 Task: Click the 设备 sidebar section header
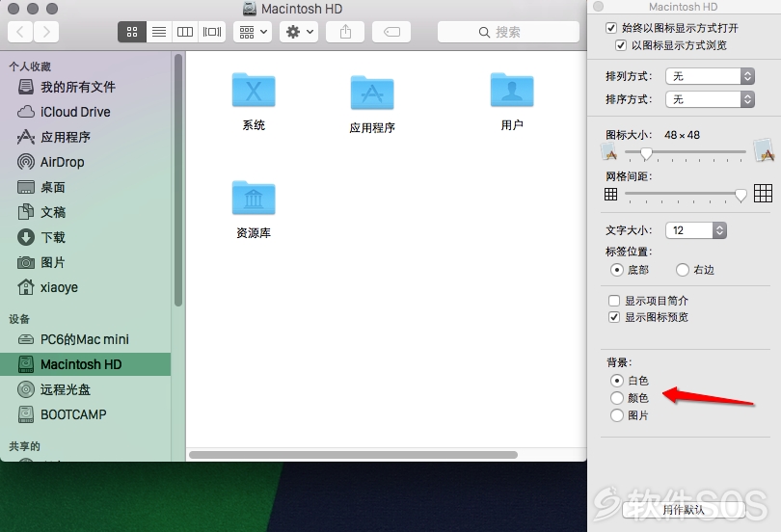pos(19,319)
